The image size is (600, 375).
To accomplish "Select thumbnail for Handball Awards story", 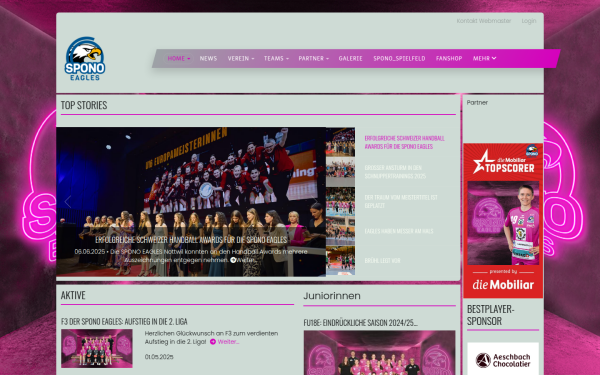I will (x=340, y=142).
